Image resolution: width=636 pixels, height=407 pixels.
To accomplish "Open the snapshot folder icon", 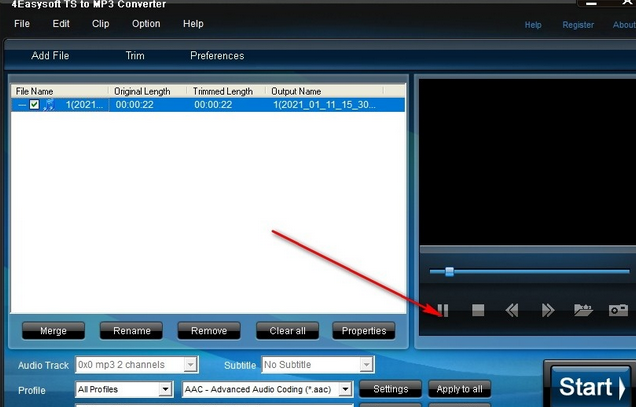I will point(583,310).
